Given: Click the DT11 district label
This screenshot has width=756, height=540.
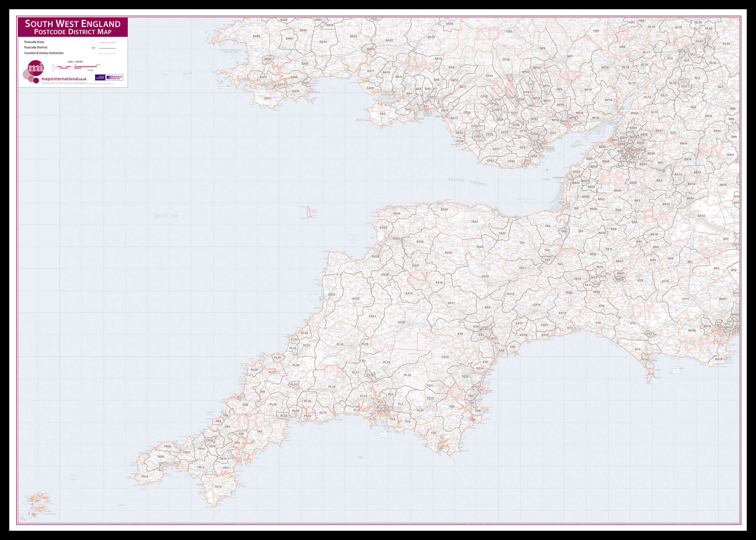Looking at the screenshot, I should (686, 299).
